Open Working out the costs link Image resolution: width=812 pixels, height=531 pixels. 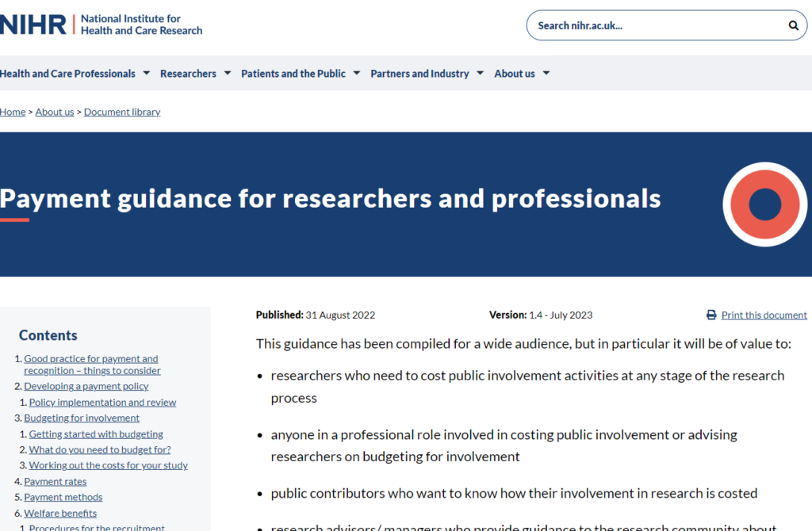[108, 465]
